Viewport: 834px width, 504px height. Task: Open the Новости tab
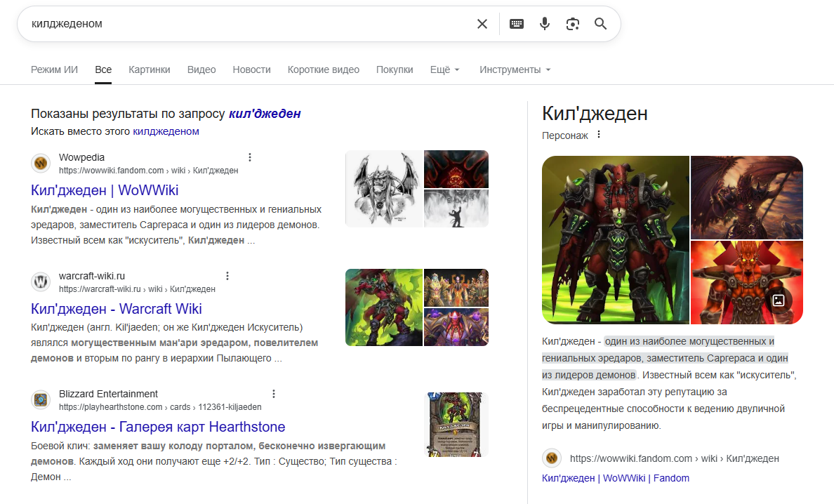click(x=251, y=69)
